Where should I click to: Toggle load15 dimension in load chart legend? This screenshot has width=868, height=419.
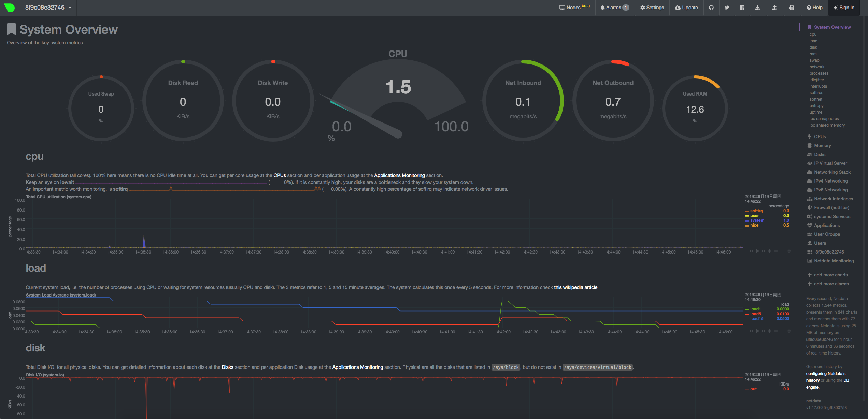click(x=757, y=319)
